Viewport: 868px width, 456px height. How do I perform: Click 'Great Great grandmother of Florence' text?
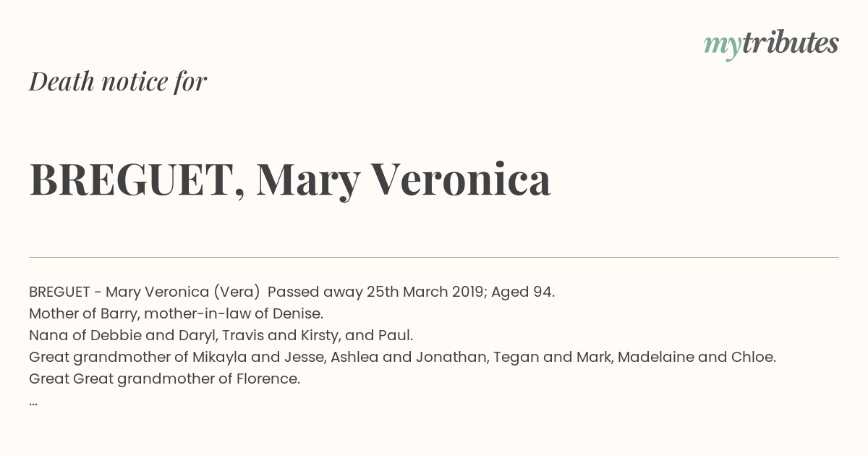pos(164,379)
